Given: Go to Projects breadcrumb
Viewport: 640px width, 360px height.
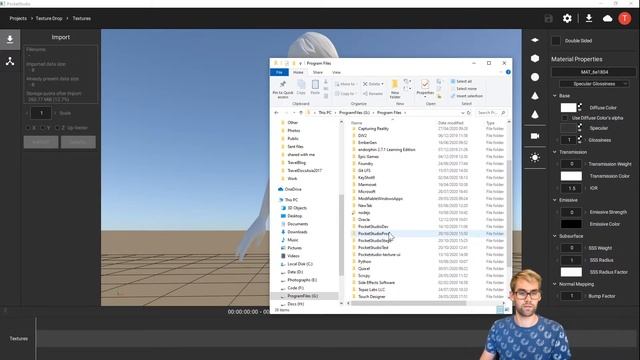Looking at the screenshot, I should point(18,18).
